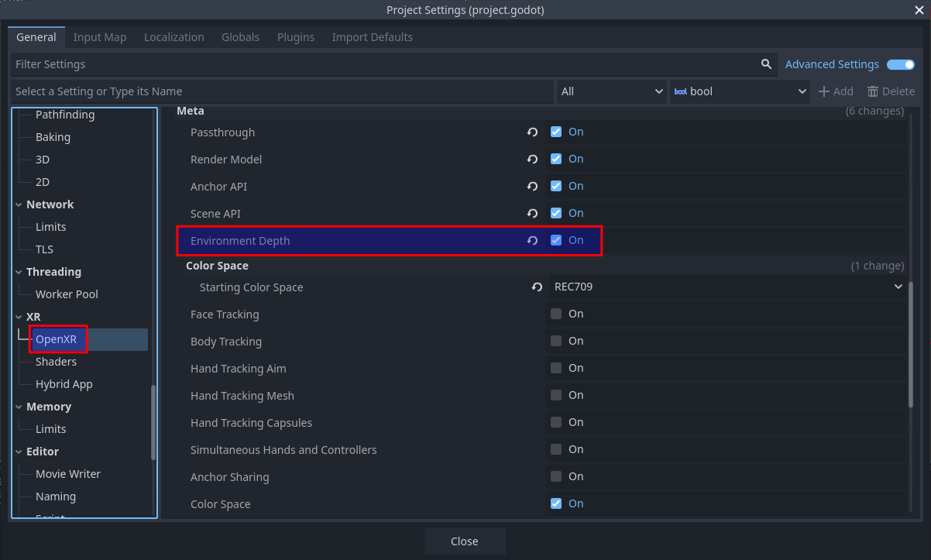931x560 pixels.
Task: Disable the Color Space checkbox
Action: [x=555, y=503]
